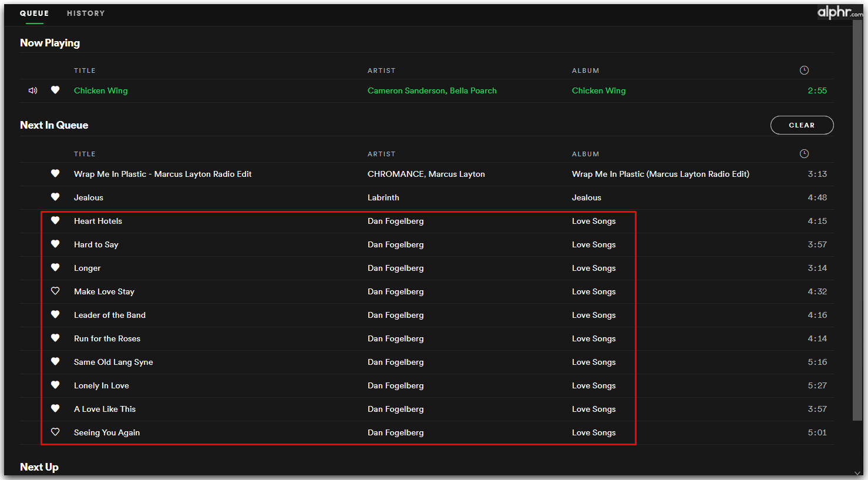Click the speaker icon beside Chicken Wing
The image size is (868, 480).
point(32,90)
